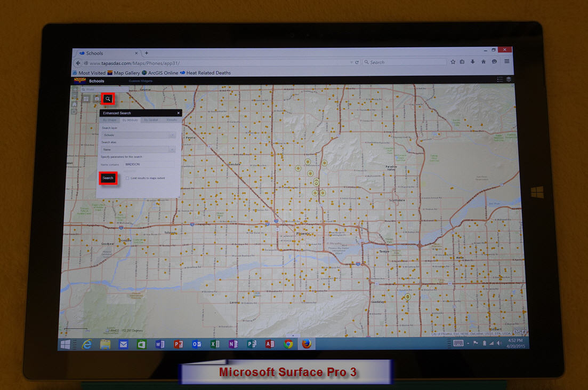Click the info widget icon
Screen dimensions: 588x390
(x=96, y=99)
